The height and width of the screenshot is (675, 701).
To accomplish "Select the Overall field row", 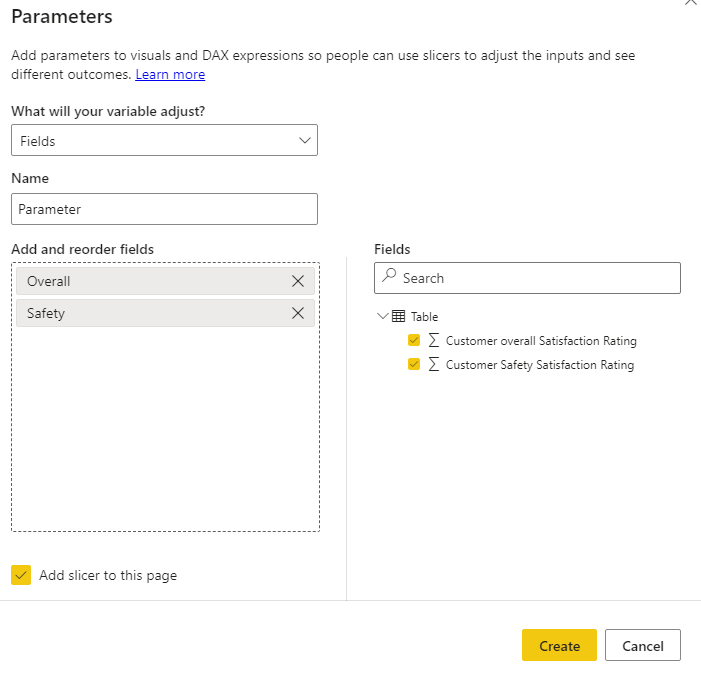I will coord(165,281).
